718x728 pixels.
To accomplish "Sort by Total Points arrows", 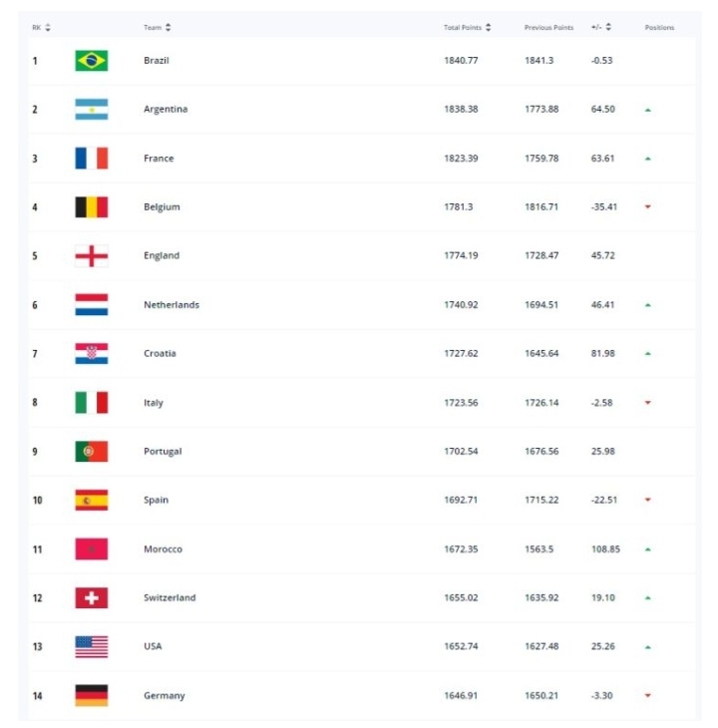I will (488, 27).
